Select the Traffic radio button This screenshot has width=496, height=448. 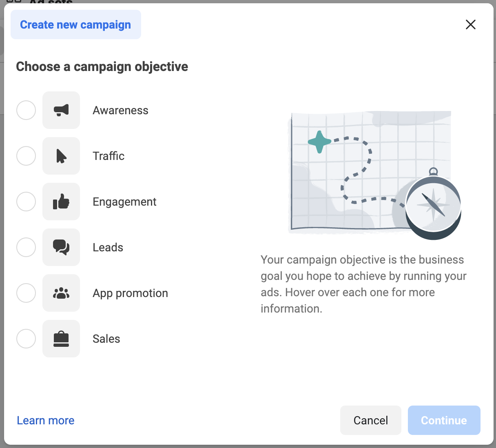[26, 156]
